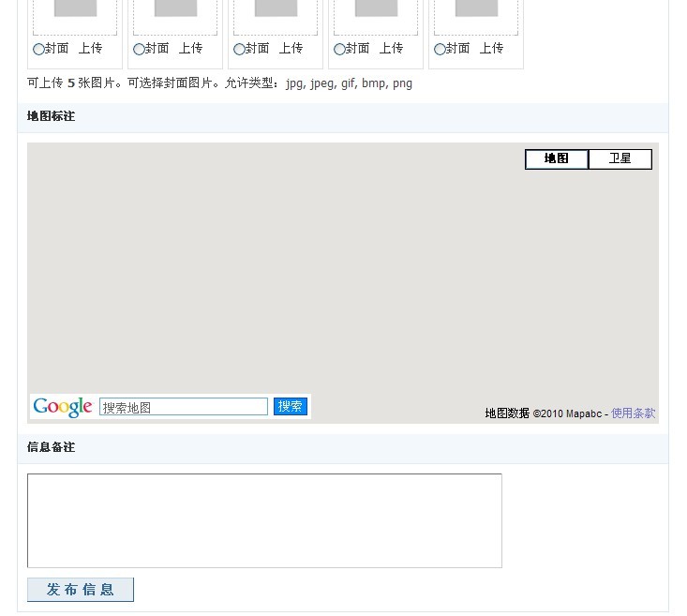
Task: Click the fourth 上传 upload link
Action: coord(391,48)
